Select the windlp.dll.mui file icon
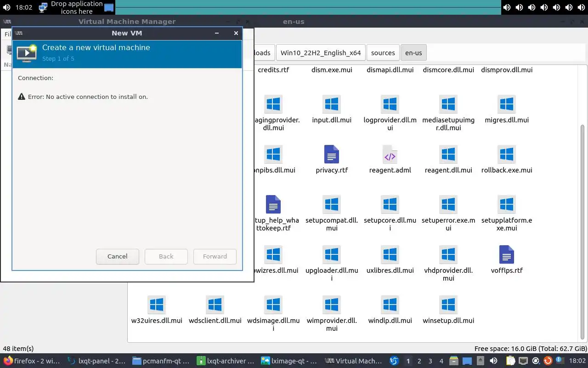This screenshot has width=588, height=368. 390,305
